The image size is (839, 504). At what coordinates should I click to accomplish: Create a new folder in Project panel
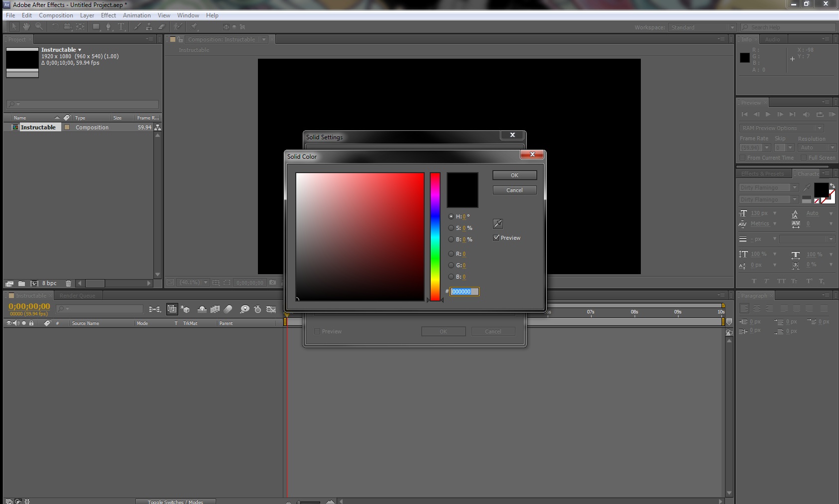pyautogui.click(x=21, y=284)
